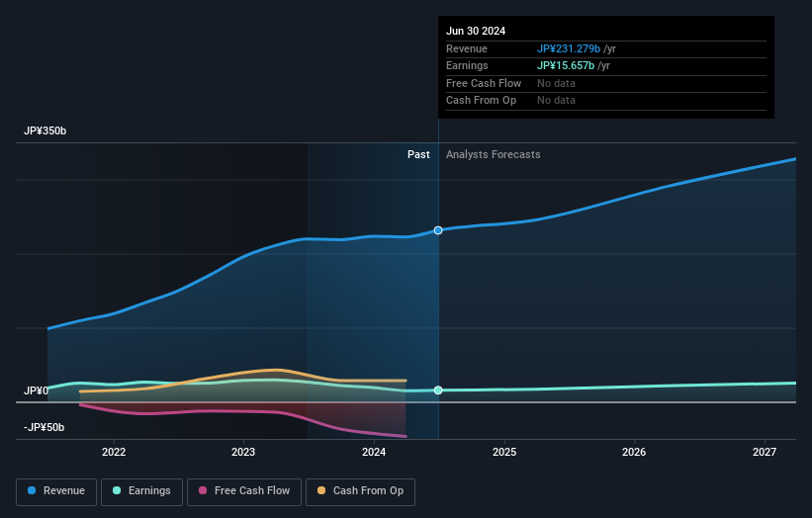Viewport: 812px width, 518px height.
Task: Click the 2025 x-axis label
Action: pyautogui.click(x=504, y=452)
